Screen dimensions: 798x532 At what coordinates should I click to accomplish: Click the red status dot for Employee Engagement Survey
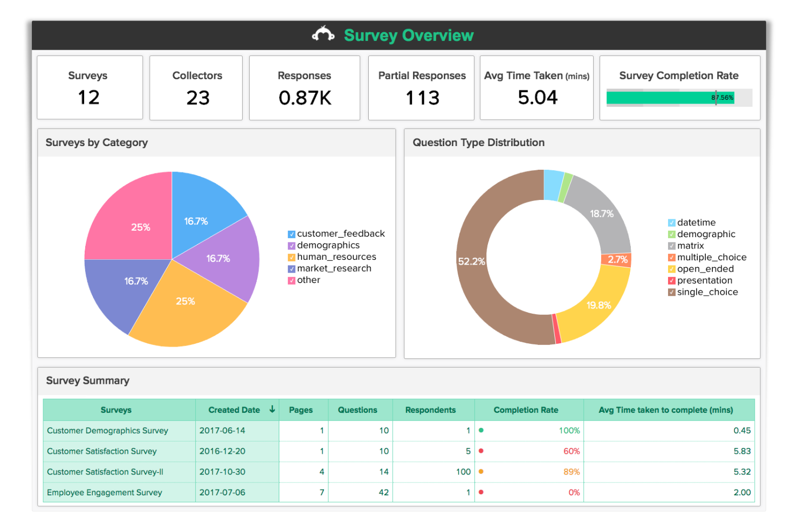pos(480,492)
